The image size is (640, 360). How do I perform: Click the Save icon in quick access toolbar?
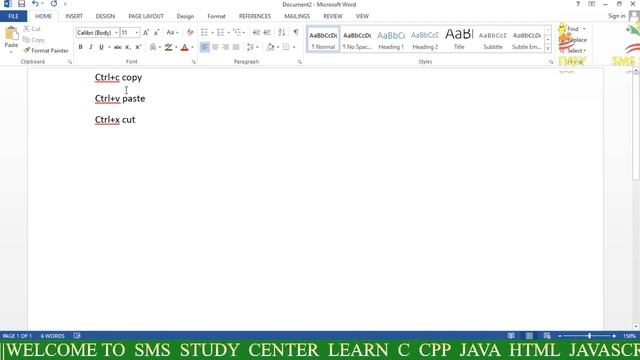21,4
